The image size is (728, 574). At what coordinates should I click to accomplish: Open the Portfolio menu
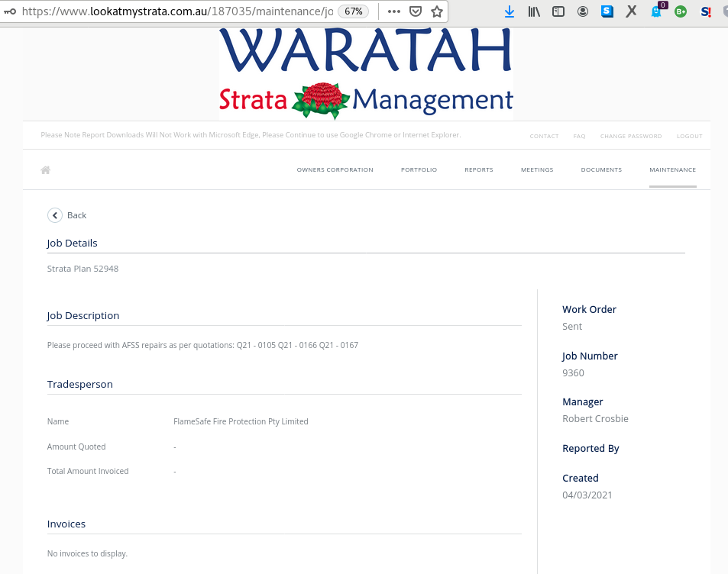(419, 169)
